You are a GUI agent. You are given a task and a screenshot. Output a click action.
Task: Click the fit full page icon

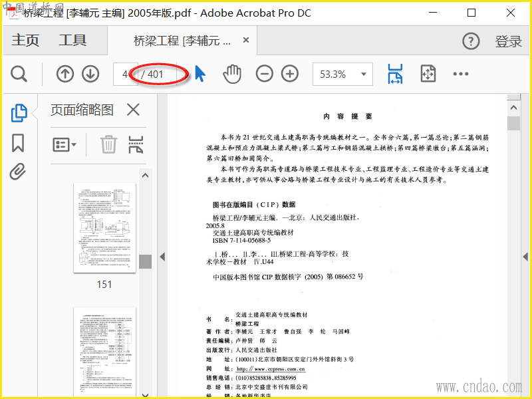pos(428,74)
